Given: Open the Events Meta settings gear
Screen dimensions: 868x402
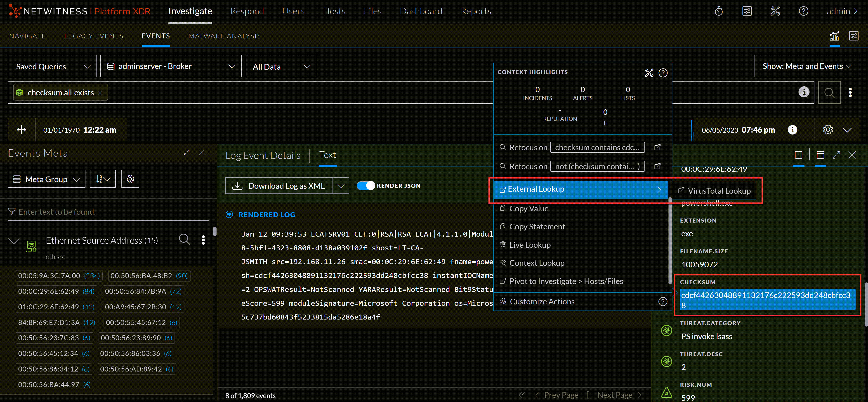Looking at the screenshot, I should coord(130,179).
